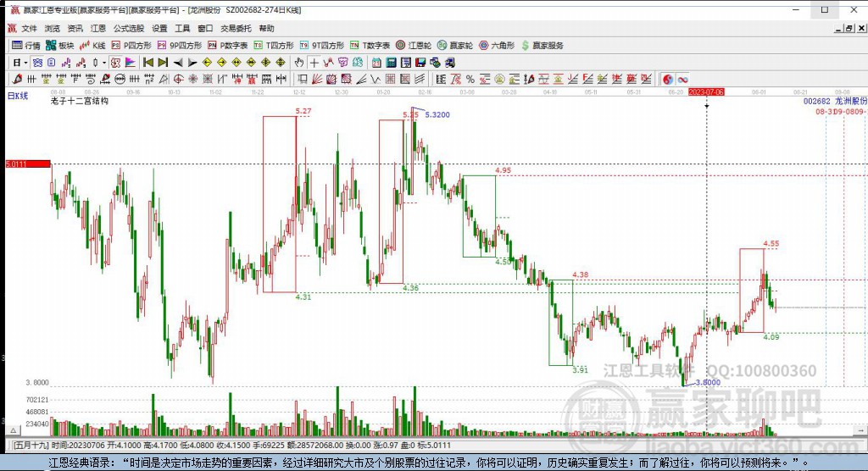
Task: Click the volume profile chart icon
Action: point(130,63)
